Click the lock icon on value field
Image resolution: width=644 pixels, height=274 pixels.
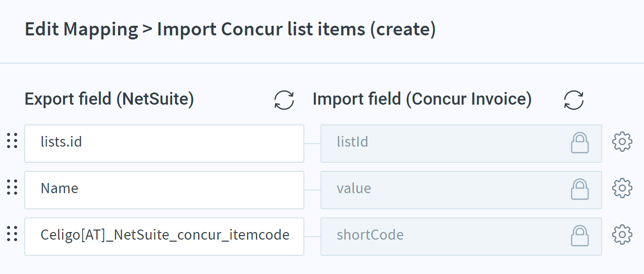coord(580,189)
